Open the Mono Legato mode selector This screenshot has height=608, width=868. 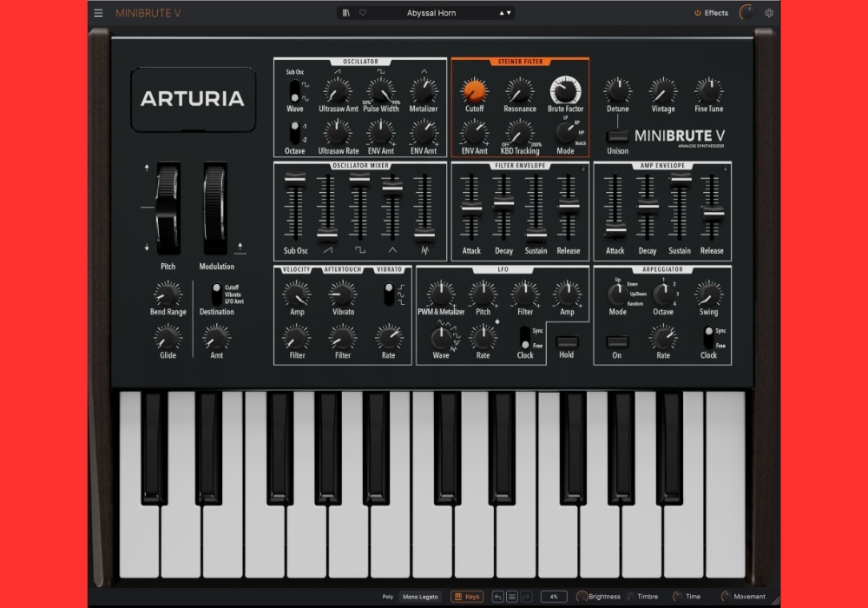click(x=420, y=597)
